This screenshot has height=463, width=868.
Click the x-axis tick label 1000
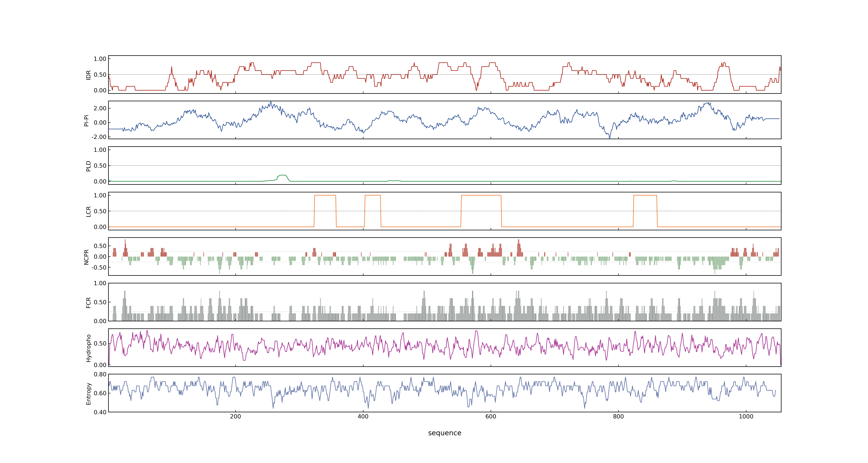pos(746,416)
